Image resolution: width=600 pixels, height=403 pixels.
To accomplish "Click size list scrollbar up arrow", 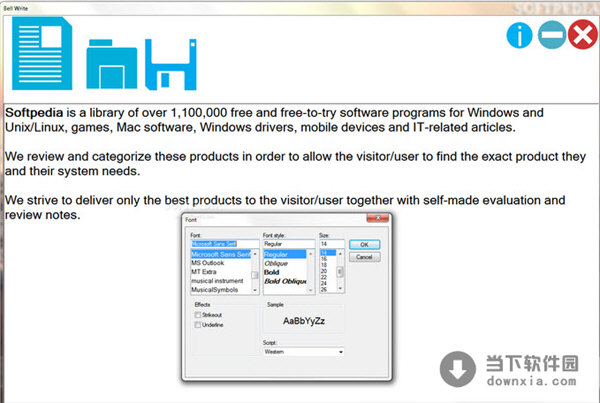I will [340, 254].
